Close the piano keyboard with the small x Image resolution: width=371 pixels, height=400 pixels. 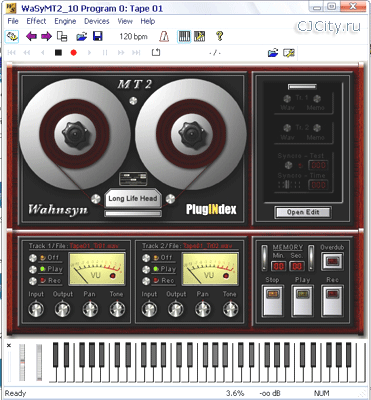pyautogui.click(x=9, y=346)
